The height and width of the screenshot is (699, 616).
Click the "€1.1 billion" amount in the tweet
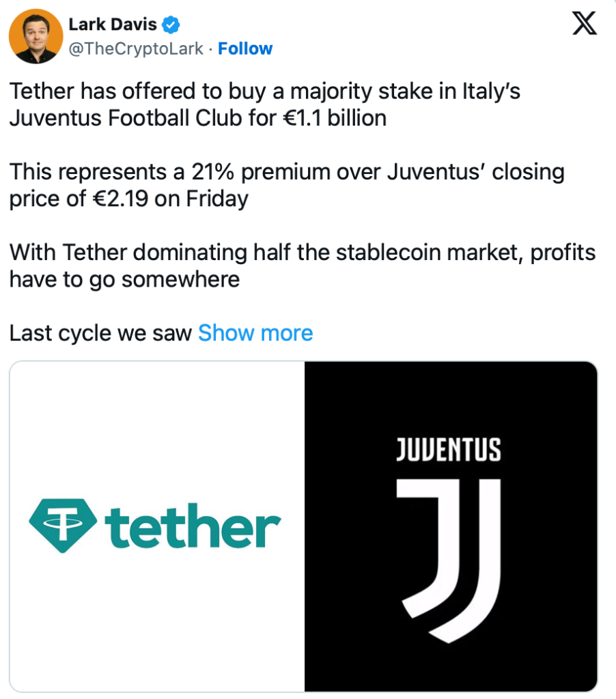pos(333,118)
